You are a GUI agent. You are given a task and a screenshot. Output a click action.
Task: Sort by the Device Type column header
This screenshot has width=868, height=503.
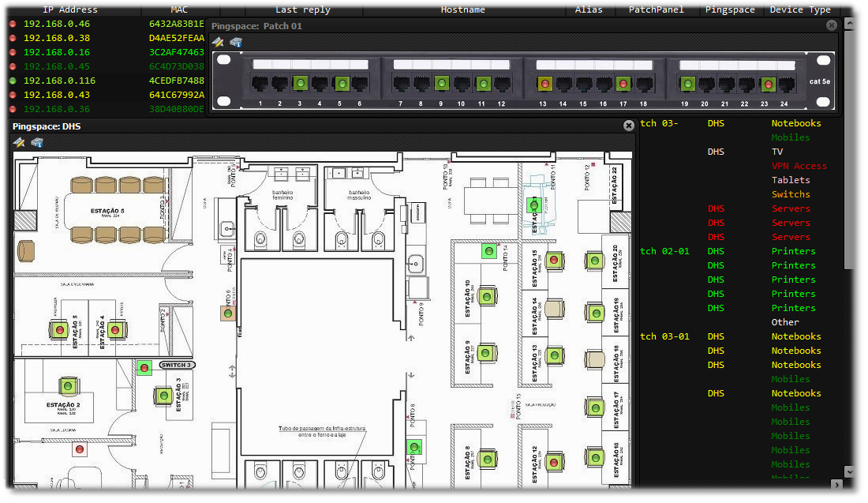800,10
